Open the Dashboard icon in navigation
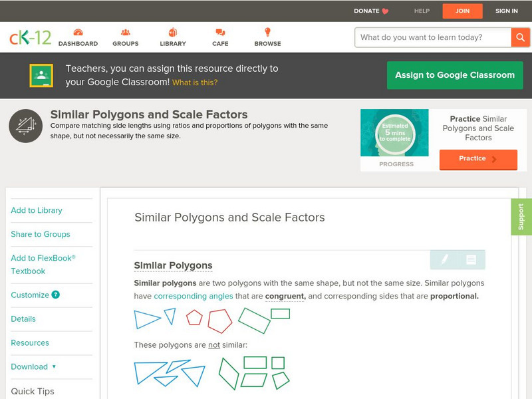The height and width of the screenshot is (399, 532). (x=78, y=33)
